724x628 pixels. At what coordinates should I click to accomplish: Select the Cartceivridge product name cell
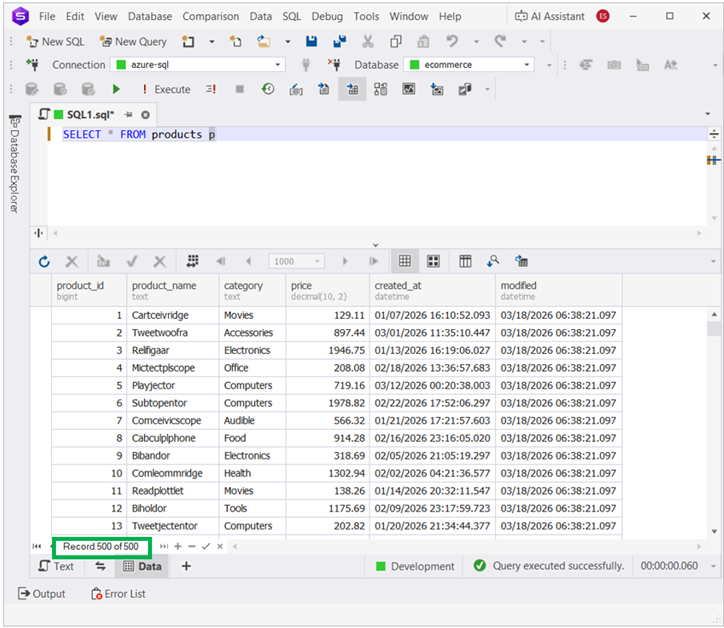pos(173,315)
